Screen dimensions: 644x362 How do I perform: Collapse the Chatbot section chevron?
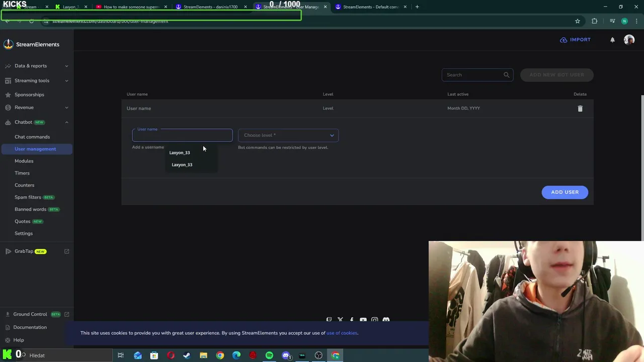[66, 122]
